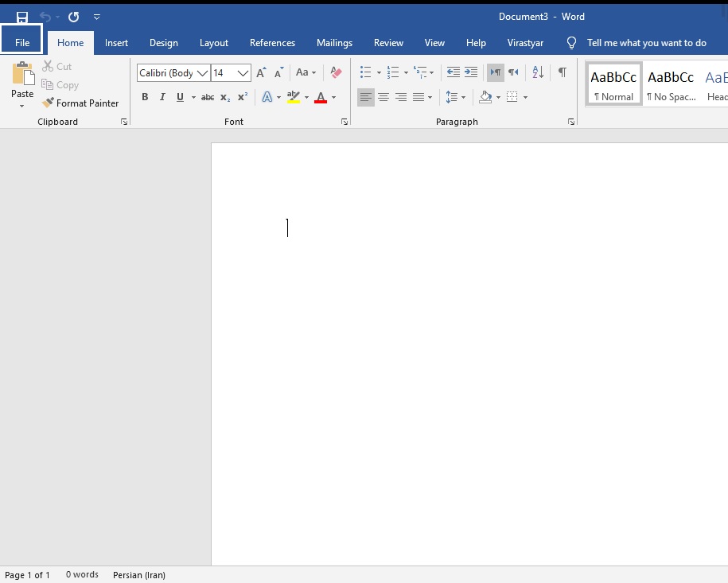Expand the Paste options arrow
728x583 pixels.
click(x=21, y=107)
